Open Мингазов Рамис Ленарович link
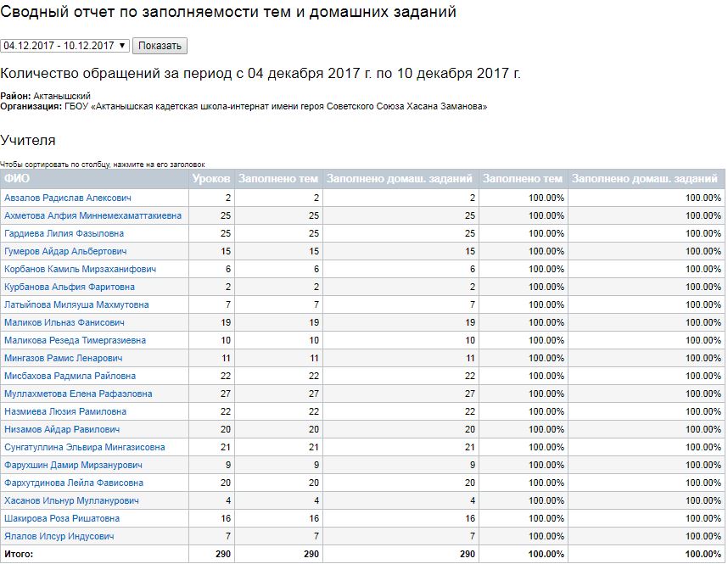The image size is (728, 564). [64, 358]
